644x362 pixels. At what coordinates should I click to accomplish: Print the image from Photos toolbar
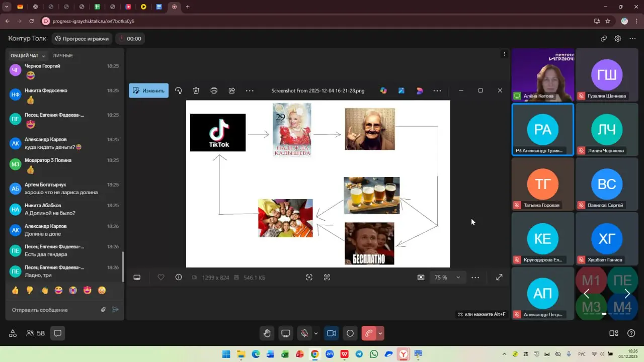tap(214, 90)
